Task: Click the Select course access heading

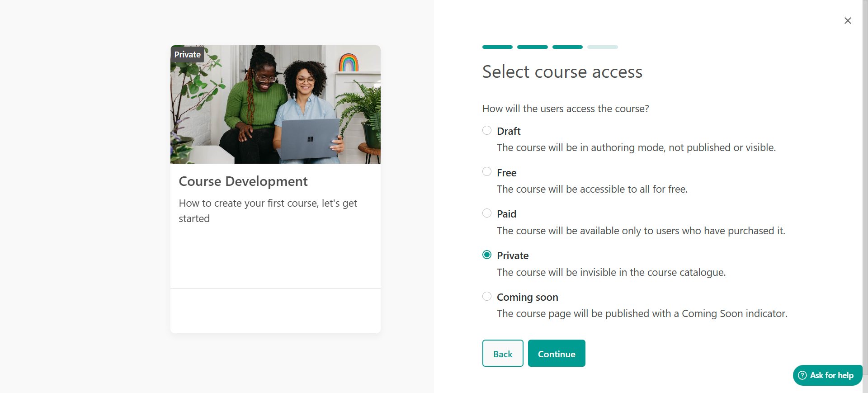Action: [562, 72]
